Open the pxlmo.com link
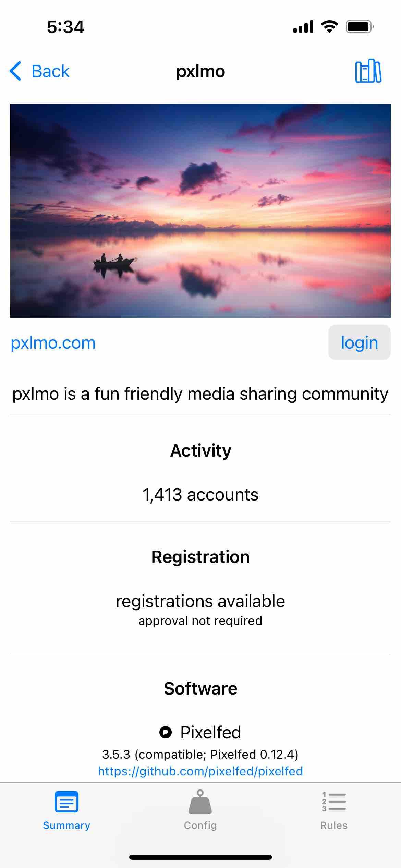This screenshot has height=868, width=401. click(53, 343)
